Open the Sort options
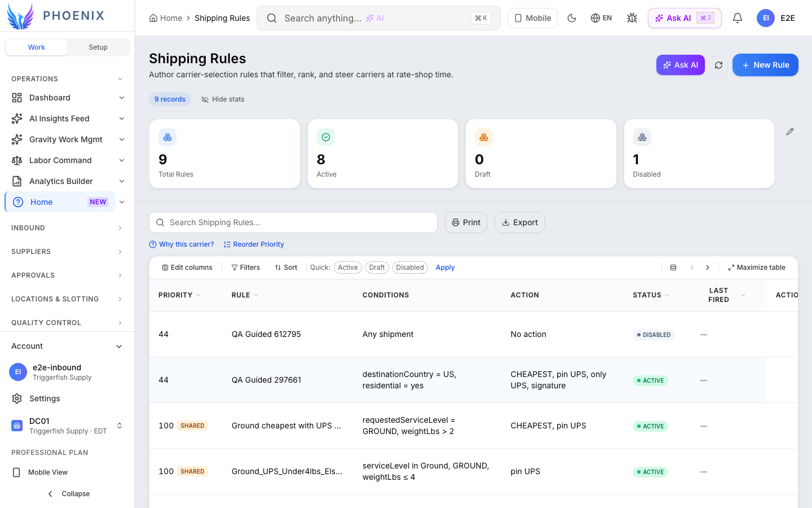The width and height of the screenshot is (812, 508). coord(286,268)
